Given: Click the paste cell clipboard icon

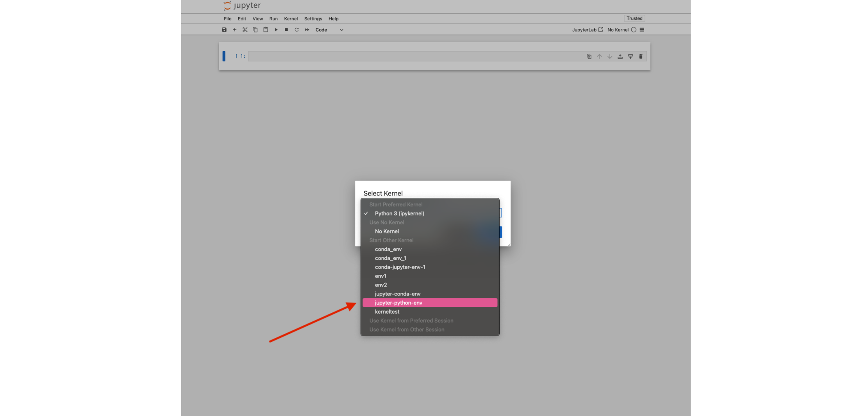Looking at the screenshot, I should 266,30.
